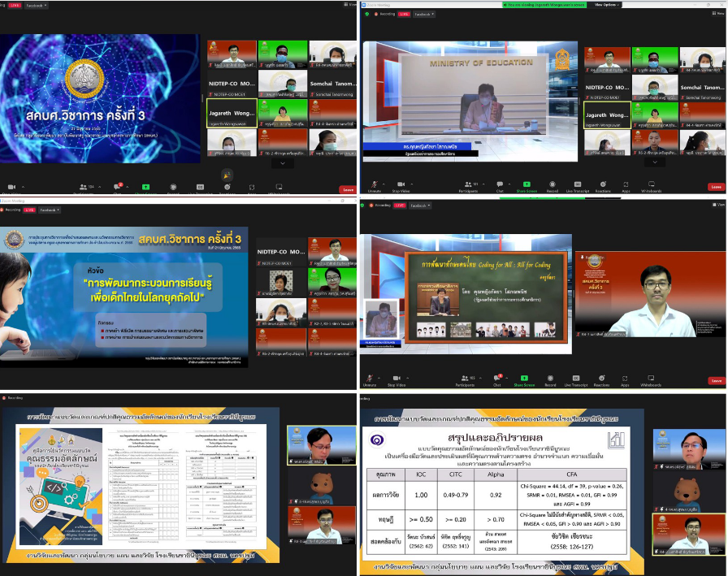Toggle Unmute in the top-right Zoom window
The width and height of the screenshot is (728, 576).
[375, 186]
